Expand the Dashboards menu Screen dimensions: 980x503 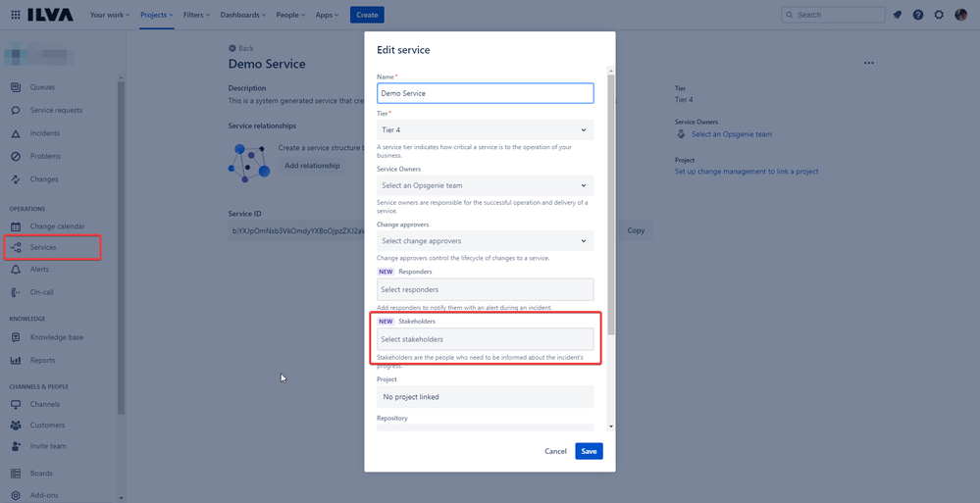click(243, 15)
